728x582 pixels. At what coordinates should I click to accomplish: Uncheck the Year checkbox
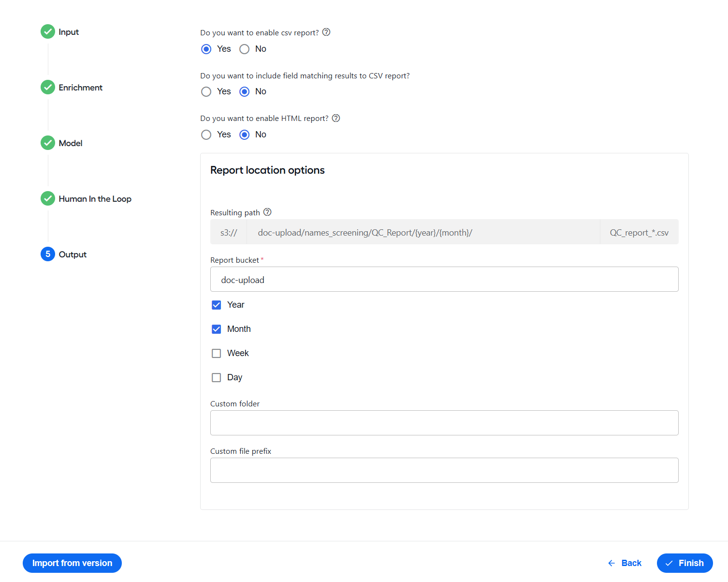click(217, 305)
